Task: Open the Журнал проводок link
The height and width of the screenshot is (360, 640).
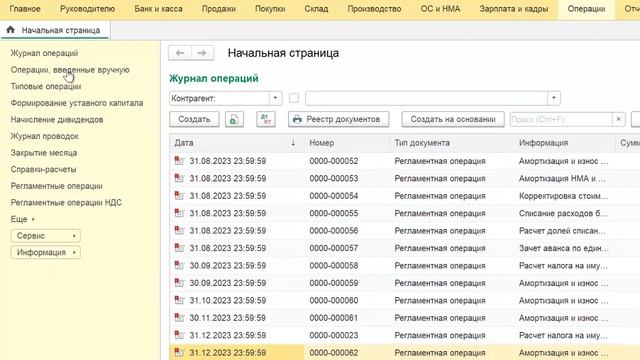Action: point(44,136)
